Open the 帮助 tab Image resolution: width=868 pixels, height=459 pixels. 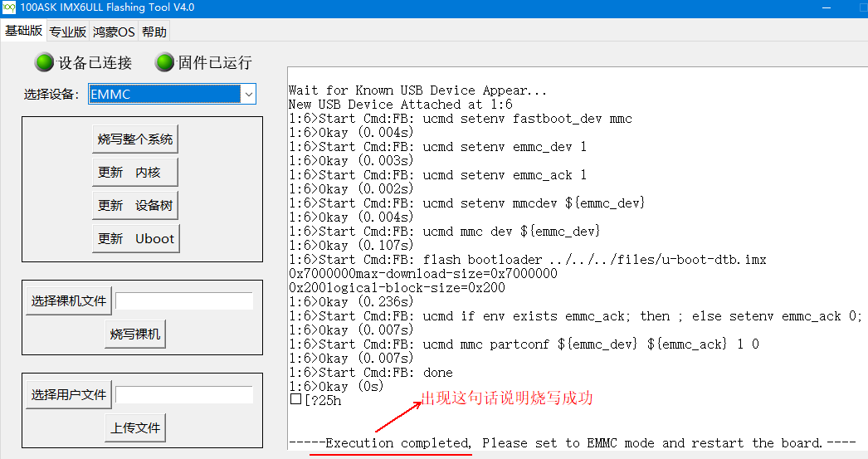click(x=154, y=32)
